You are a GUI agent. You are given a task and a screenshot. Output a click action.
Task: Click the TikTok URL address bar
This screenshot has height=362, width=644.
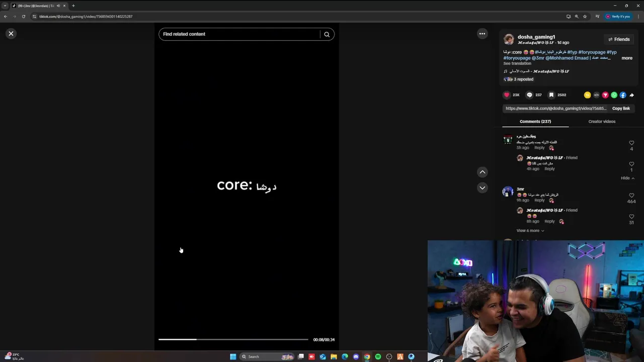pos(297,17)
